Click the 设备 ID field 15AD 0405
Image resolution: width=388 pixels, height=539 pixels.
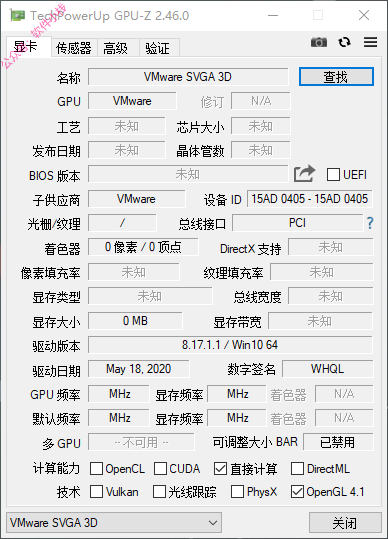310,199
